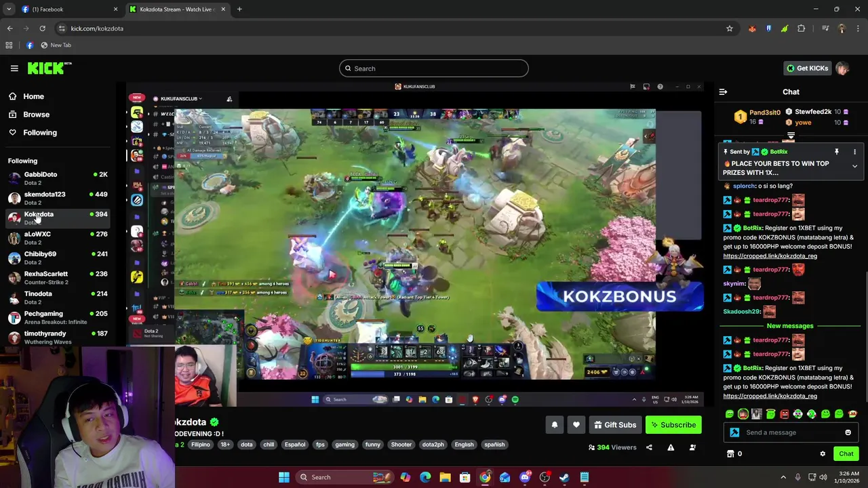868x488 pixels.
Task: Click the Kick search field
Action: (x=434, y=68)
